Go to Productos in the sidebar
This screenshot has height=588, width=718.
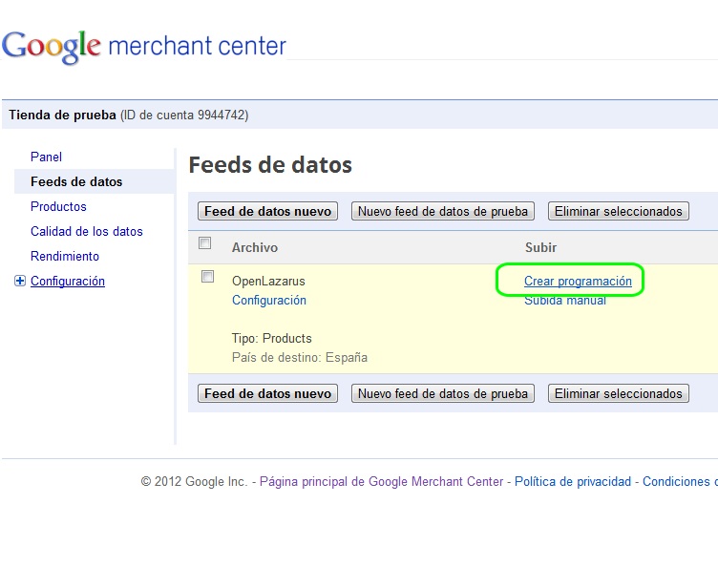point(58,206)
